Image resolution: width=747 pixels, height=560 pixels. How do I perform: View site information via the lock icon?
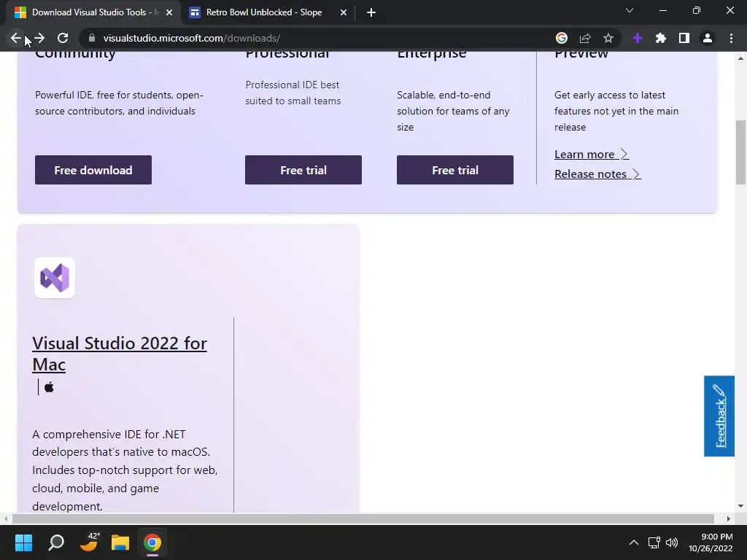pyautogui.click(x=92, y=38)
